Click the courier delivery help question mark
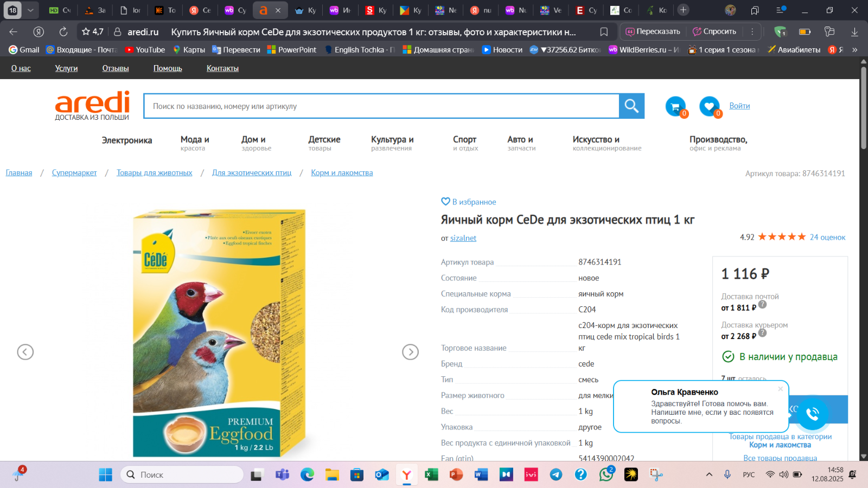Image resolution: width=868 pixels, height=488 pixels. [x=762, y=332]
